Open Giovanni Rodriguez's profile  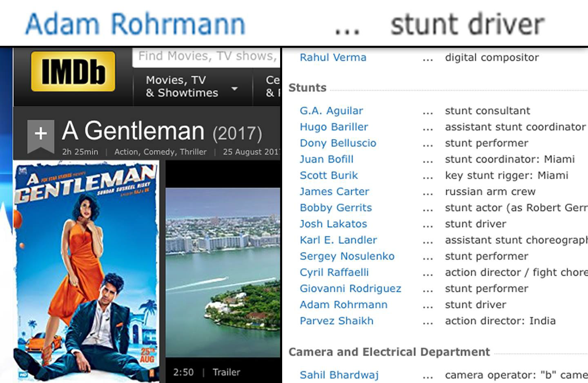350,289
